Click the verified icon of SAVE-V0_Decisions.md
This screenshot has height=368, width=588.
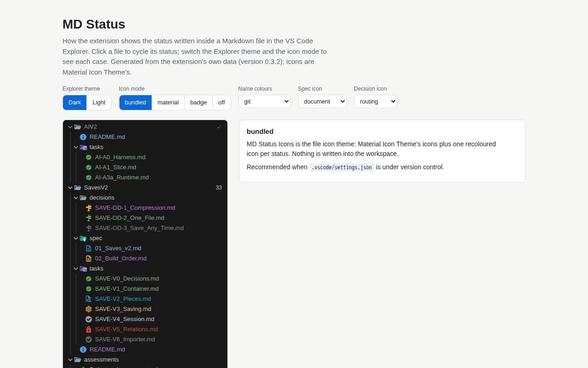pyautogui.click(x=89, y=279)
